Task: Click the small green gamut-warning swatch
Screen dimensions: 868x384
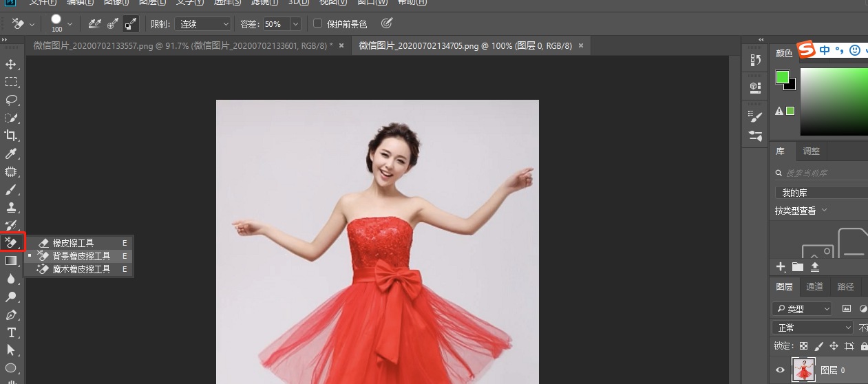Action: [790, 111]
